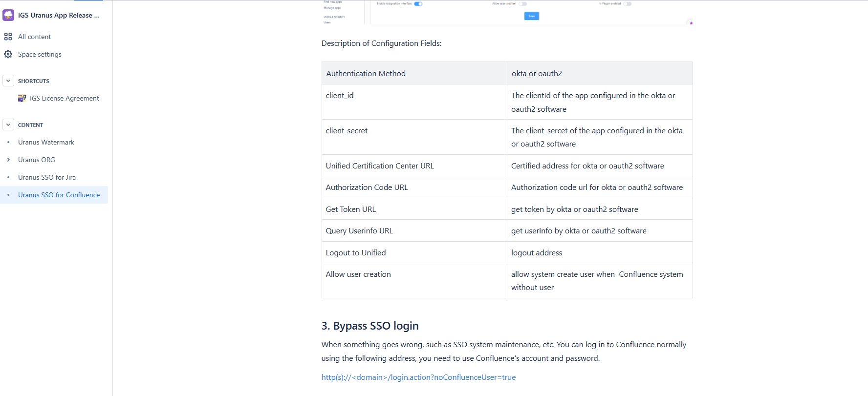Select the 'Get Token URL' cell
The width and height of the screenshot is (868, 396).
click(x=414, y=209)
